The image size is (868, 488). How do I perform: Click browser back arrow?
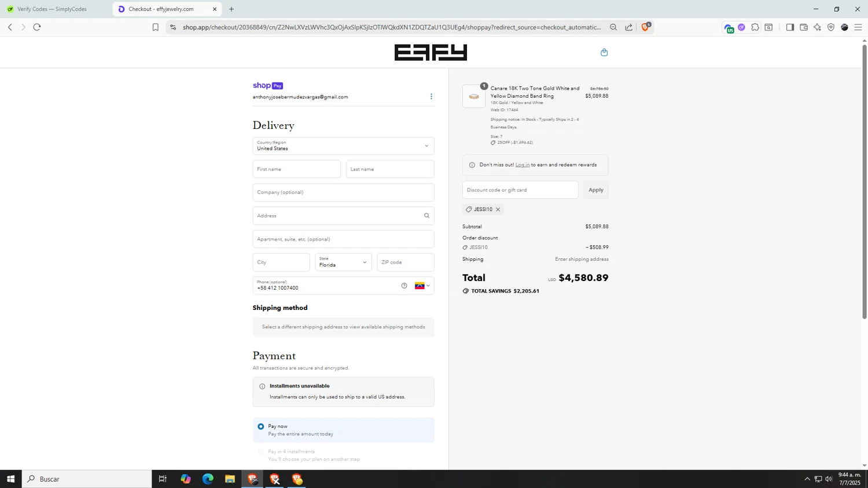(10, 27)
